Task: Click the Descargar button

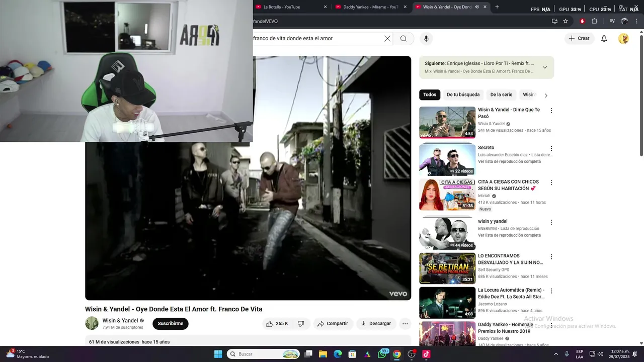Action: pyautogui.click(x=375, y=324)
